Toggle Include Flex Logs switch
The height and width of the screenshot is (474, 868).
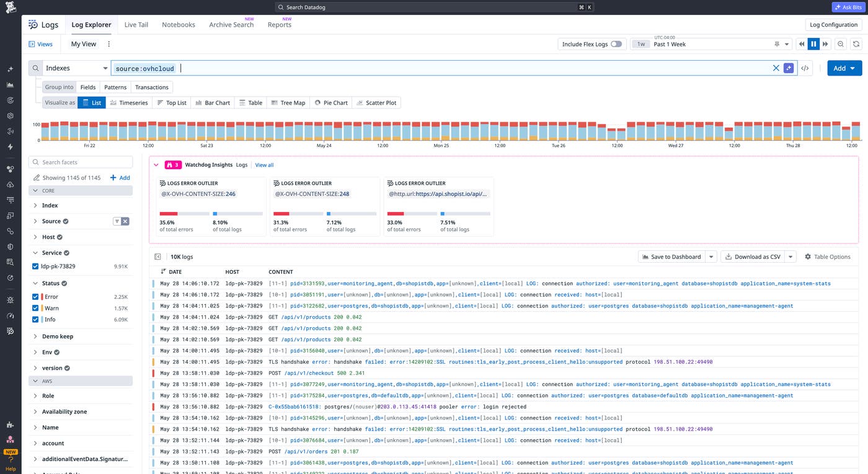(x=616, y=44)
